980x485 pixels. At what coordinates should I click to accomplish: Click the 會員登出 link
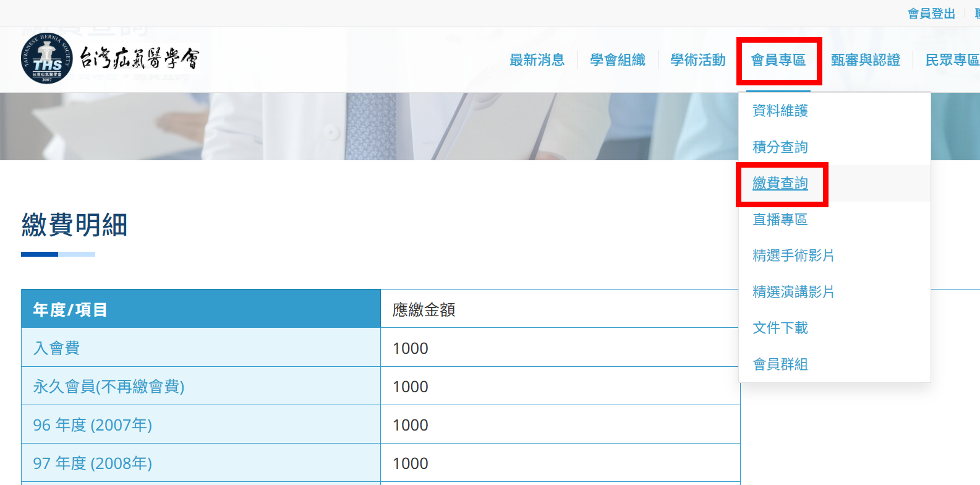click(931, 14)
